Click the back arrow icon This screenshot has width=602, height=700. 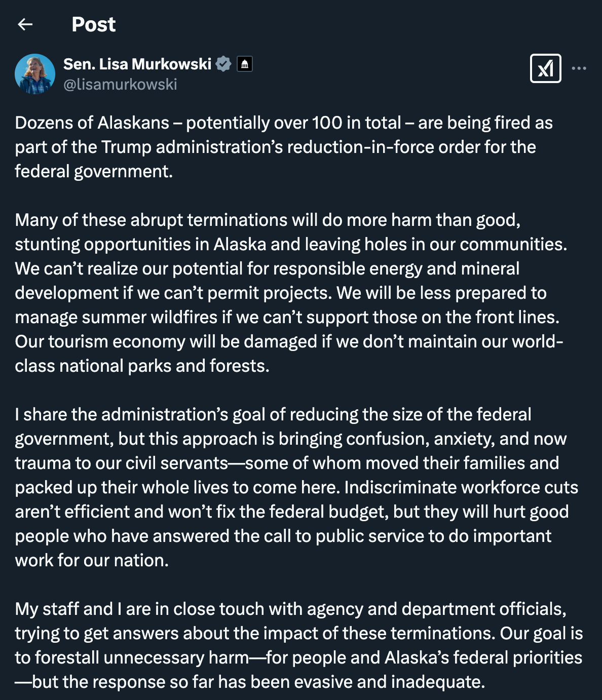click(x=25, y=24)
